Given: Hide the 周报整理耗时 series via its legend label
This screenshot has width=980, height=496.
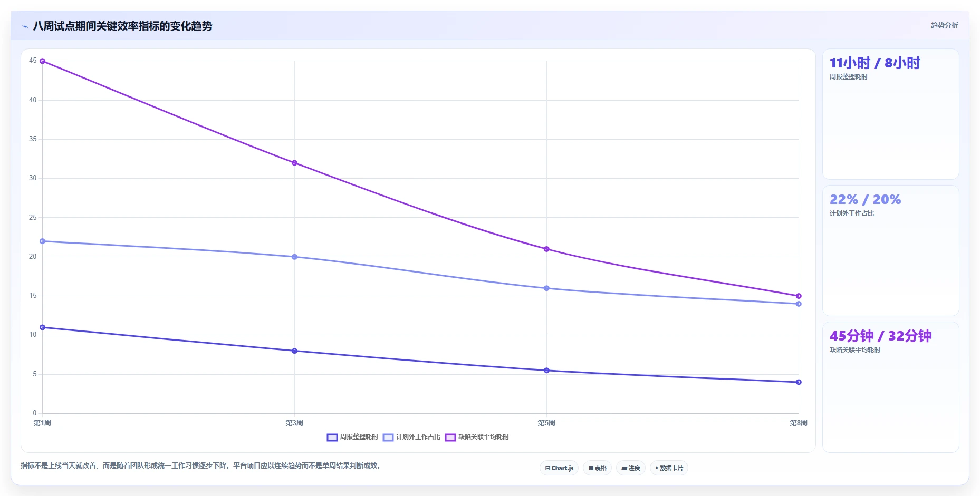Looking at the screenshot, I should [359, 437].
